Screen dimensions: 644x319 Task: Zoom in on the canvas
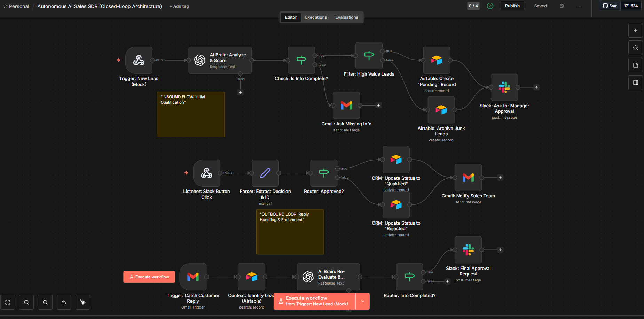tap(26, 302)
